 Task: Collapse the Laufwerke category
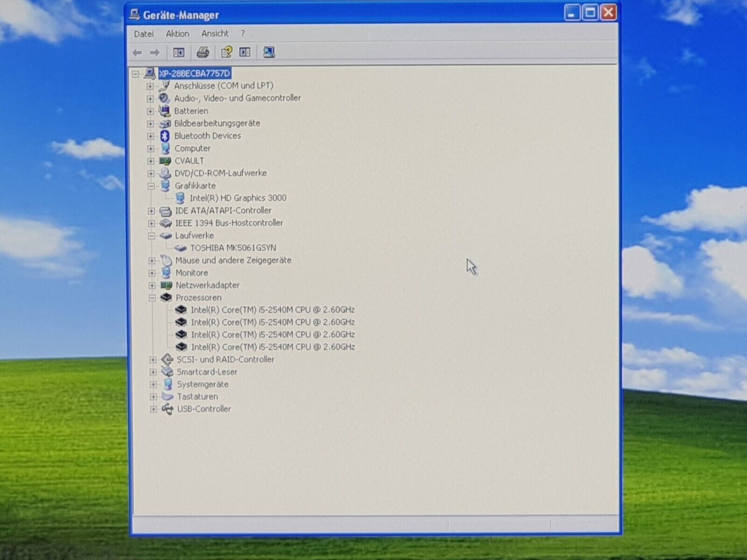tap(151, 236)
